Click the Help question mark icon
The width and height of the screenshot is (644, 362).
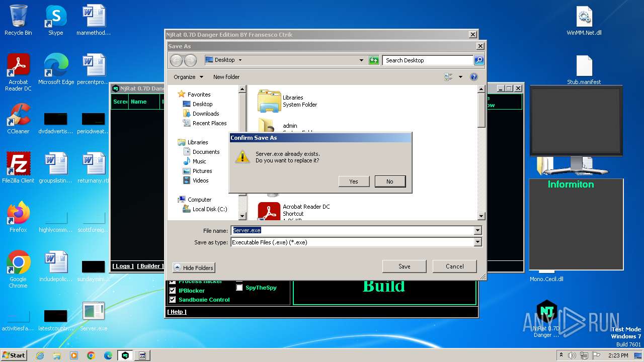473,77
